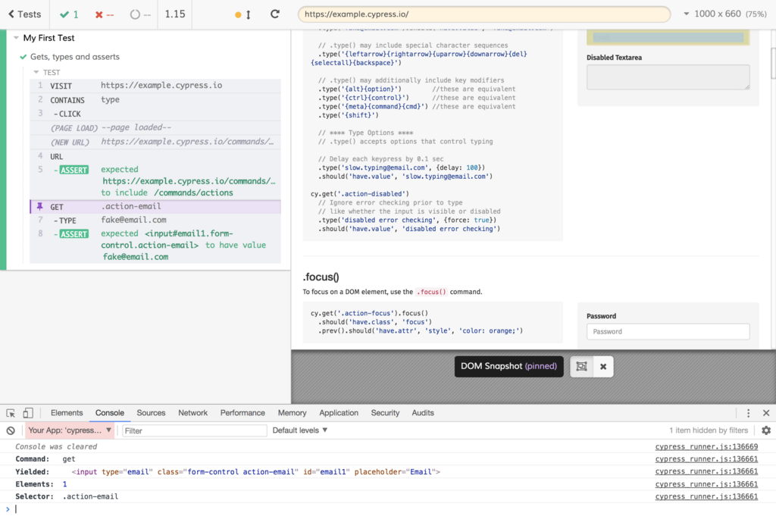Open the Memory tab

click(x=292, y=413)
